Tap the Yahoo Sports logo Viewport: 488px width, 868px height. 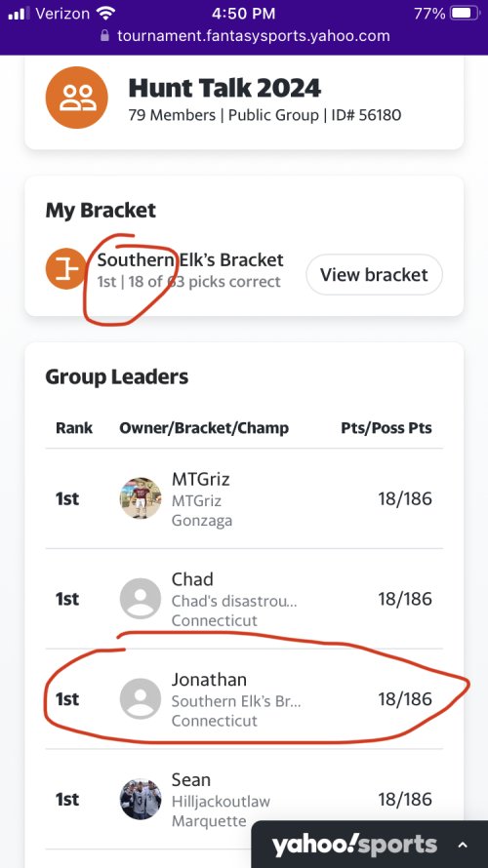[x=354, y=846]
